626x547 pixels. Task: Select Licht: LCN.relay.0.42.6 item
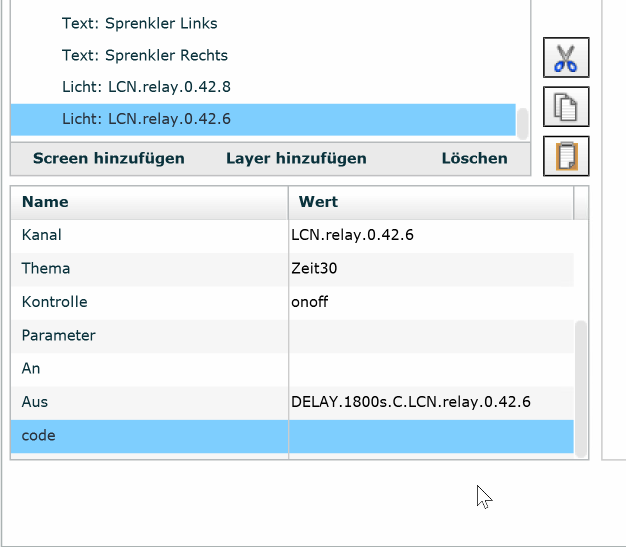tap(146, 119)
